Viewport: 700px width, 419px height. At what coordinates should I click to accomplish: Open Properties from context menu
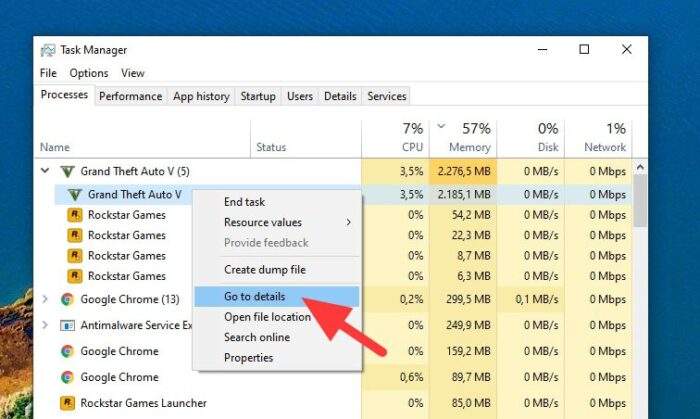pyautogui.click(x=277, y=358)
